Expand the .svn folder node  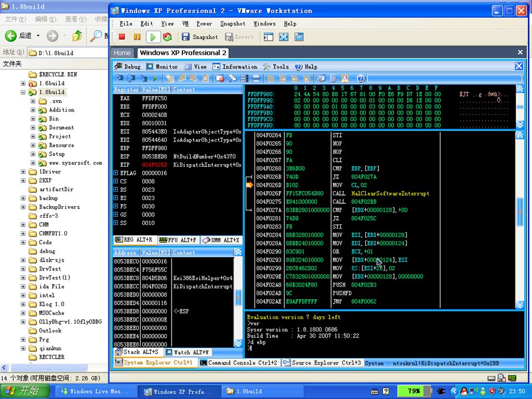click(x=33, y=101)
